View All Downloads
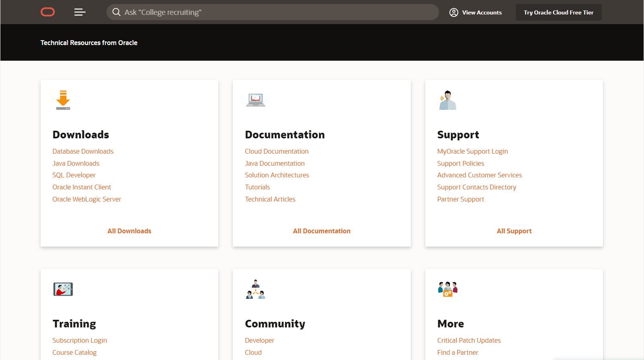 (129, 231)
